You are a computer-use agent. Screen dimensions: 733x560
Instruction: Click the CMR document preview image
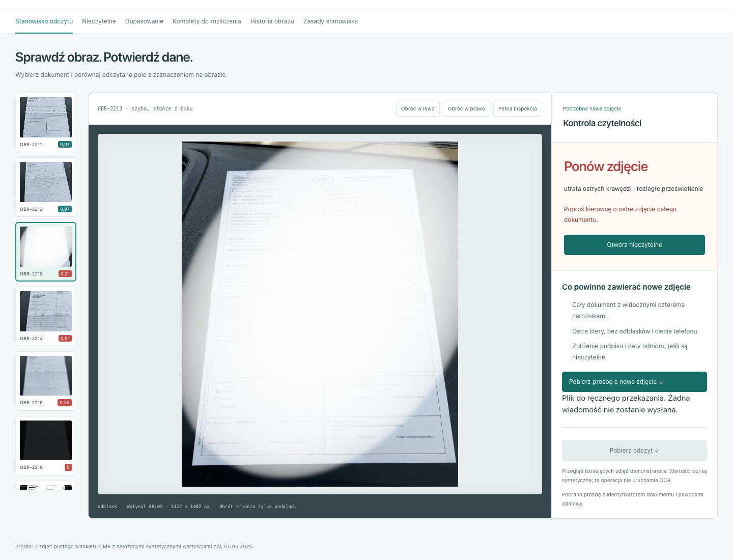pos(320,314)
